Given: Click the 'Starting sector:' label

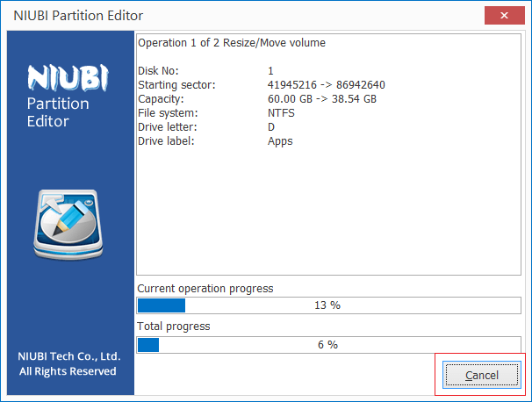Looking at the screenshot, I should [176, 85].
